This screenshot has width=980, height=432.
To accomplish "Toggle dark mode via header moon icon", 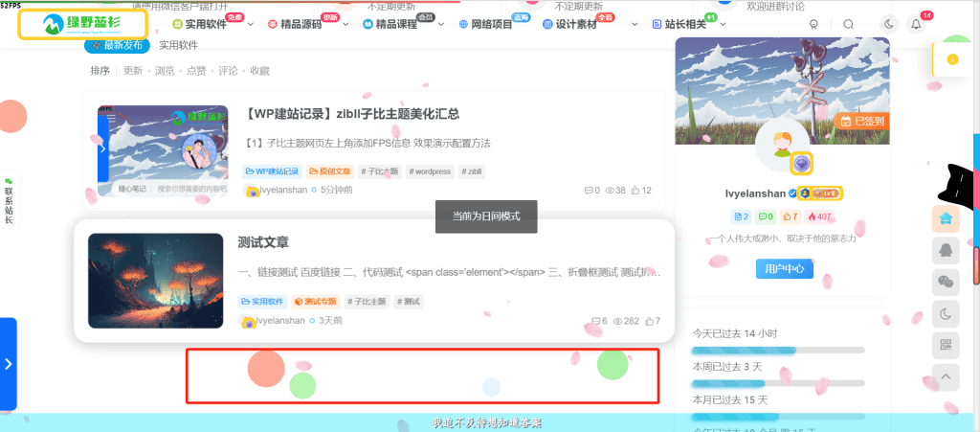I will tap(888, 24).
